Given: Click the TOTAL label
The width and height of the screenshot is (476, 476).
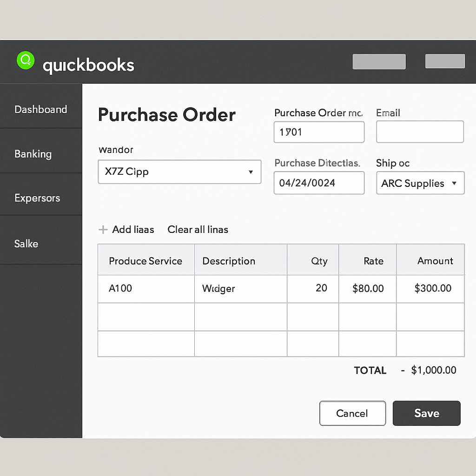Looking at the screenshot, I should coord(370,370).
